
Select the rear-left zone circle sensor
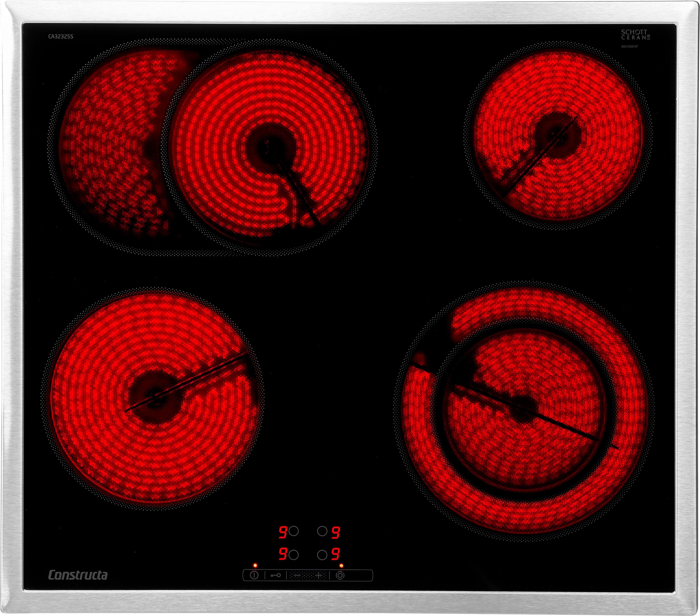[293, 531]
